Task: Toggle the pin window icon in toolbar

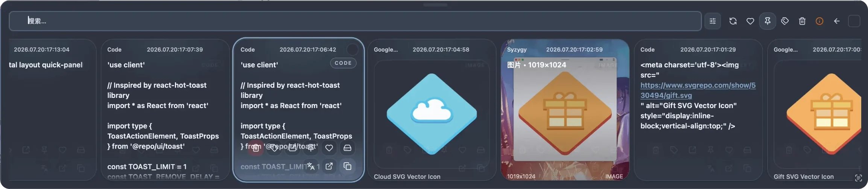Action: (x=768, y=21)
